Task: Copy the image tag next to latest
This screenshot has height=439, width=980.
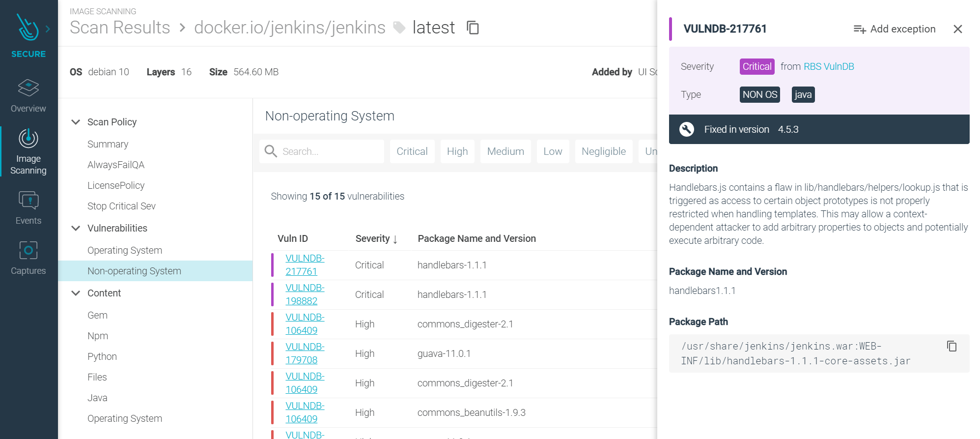Action: pyautogui.click(x=473, y=28)
